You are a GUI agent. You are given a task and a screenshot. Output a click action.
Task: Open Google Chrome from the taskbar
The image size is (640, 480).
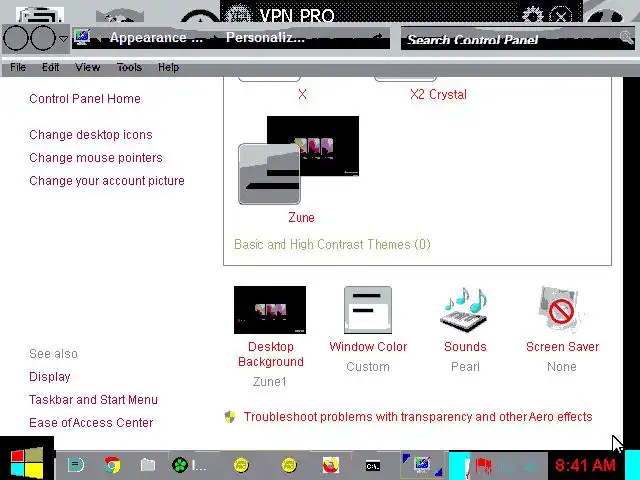tap(113, 465)
